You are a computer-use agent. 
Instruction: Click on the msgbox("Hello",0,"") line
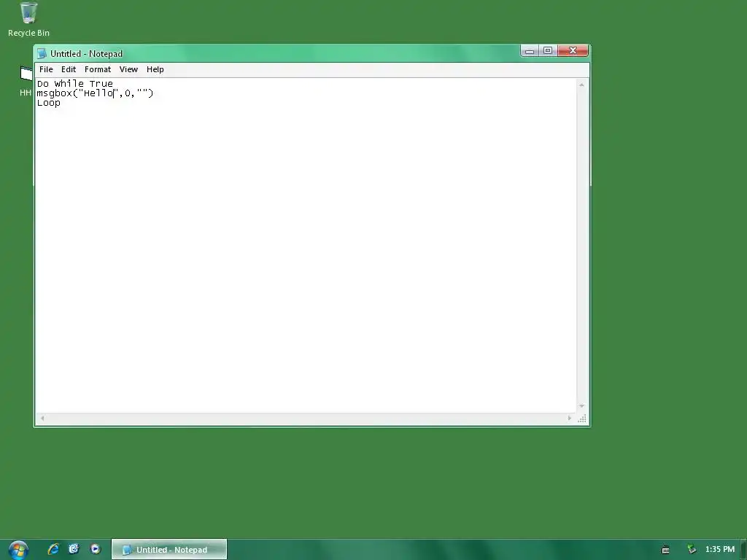95,93
